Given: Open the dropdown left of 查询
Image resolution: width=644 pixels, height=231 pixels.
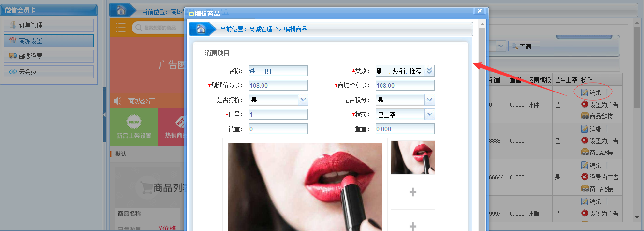Looking at the screenshot, I should point(500,46).
